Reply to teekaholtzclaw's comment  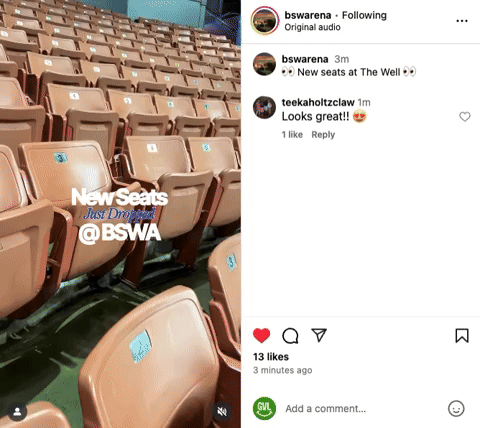coord(323,135)
